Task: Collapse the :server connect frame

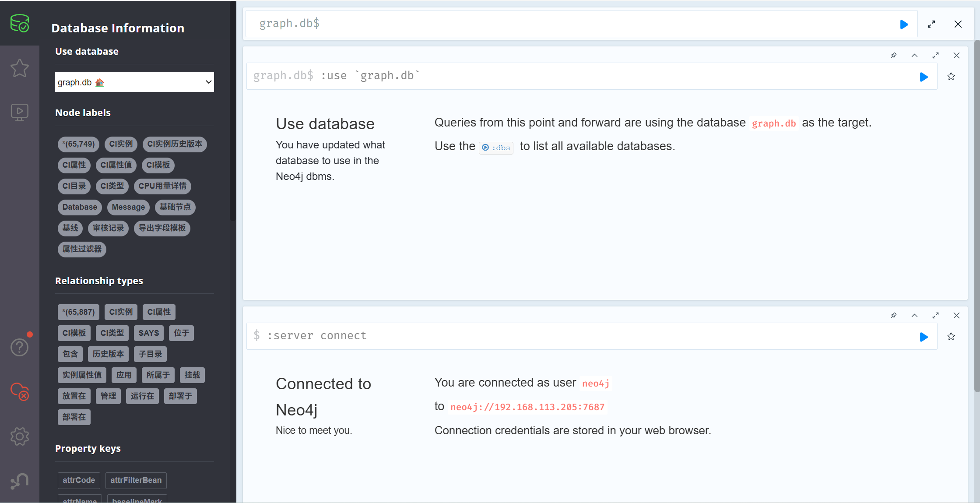Action: (915, 315)
